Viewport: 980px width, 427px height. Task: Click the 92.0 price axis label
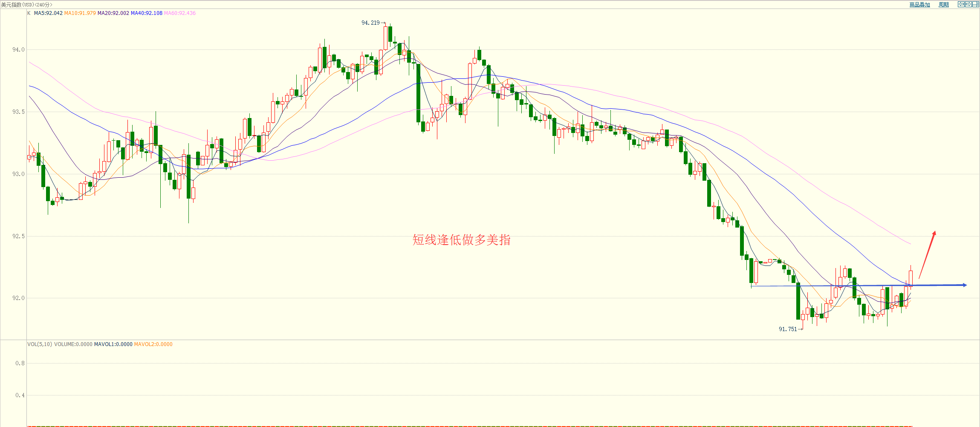click(19, 298)
